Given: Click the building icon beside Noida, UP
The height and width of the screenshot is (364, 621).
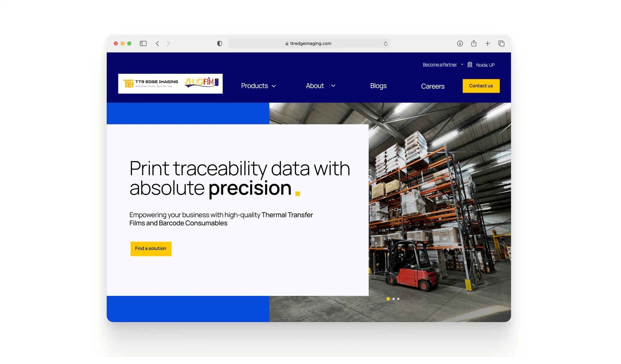Looking at the screenshot, I should [470, 64].
